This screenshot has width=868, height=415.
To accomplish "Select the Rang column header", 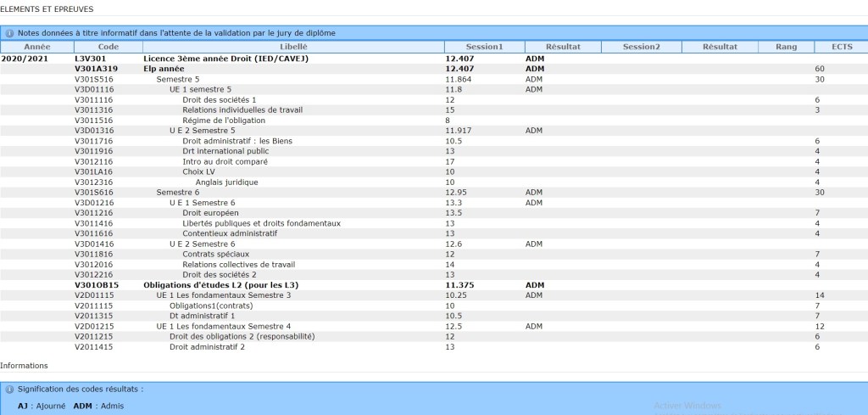I will (x=786, y=47).
